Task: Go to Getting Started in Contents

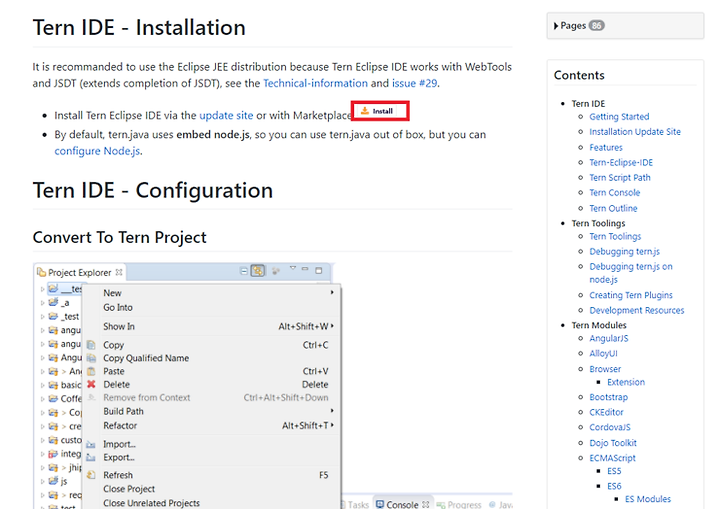Action: point(619,116)
